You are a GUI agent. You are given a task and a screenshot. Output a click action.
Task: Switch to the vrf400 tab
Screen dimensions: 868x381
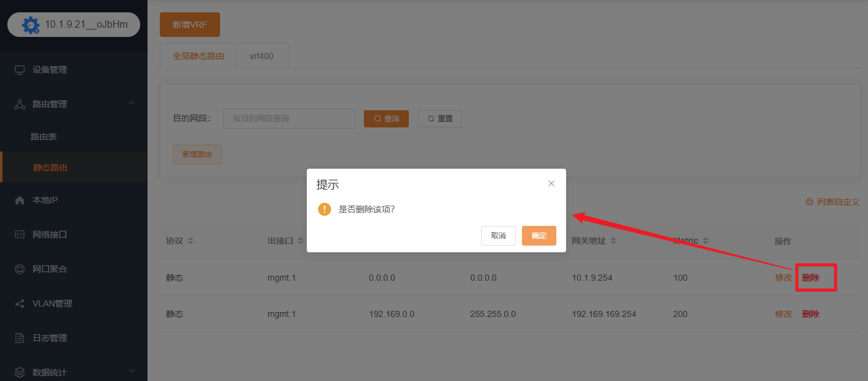261,56
